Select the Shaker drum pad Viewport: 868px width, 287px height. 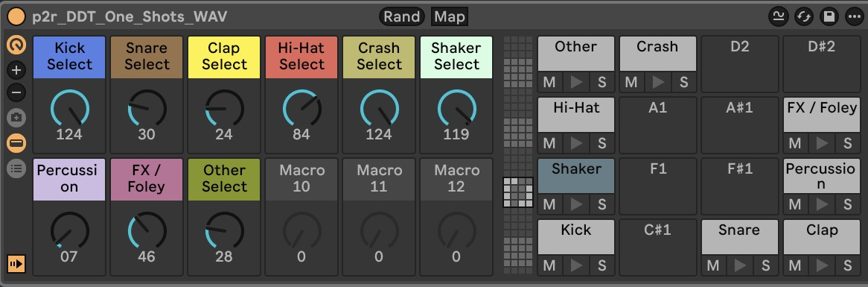pyautogui.click(x=575, y=176)
